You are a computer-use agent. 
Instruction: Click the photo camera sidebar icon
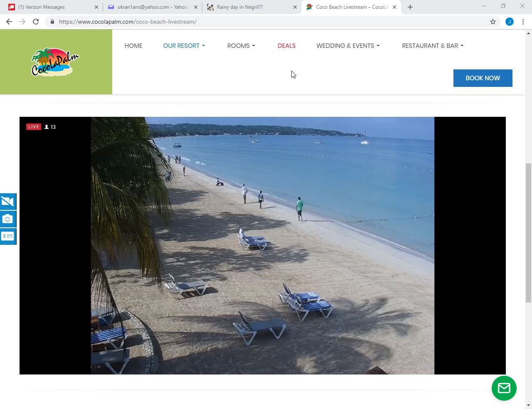point(8,219)
